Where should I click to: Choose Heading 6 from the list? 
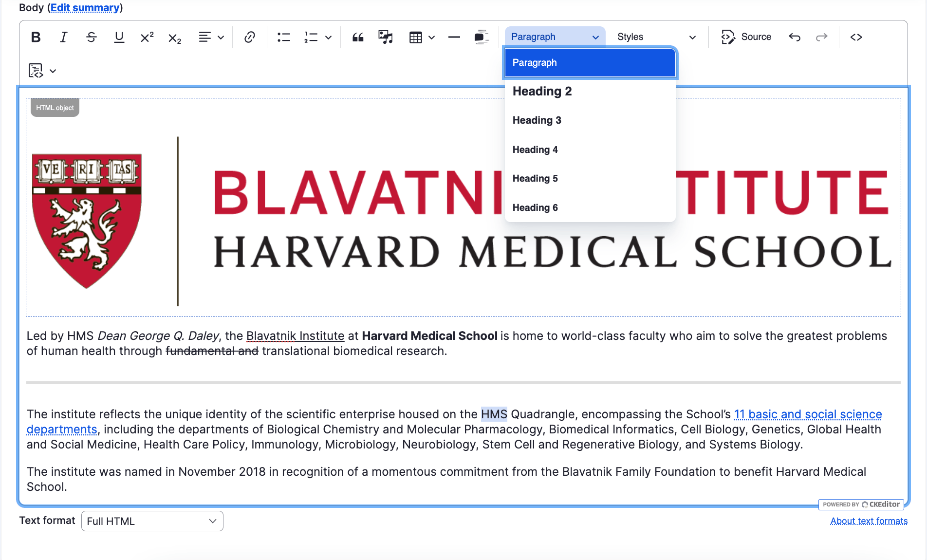(x=590, y=207)
